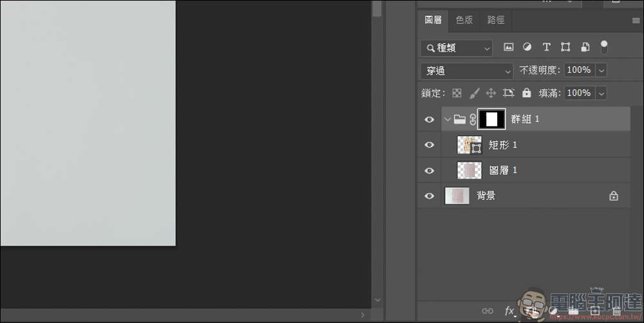Image resolution: width=644 pixels, height=323 pixels.
Task: Open the 種類 filter type dropdown
Action: tap(457, 48)
